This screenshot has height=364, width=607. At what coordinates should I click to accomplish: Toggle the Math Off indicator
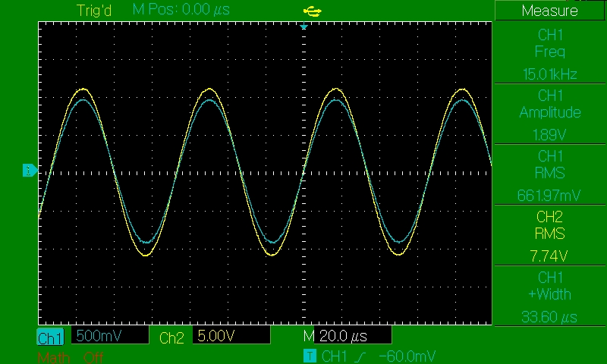click(70, 356)
